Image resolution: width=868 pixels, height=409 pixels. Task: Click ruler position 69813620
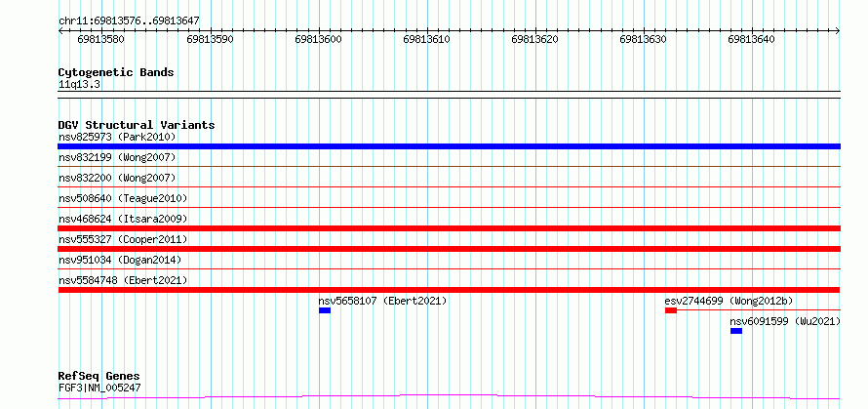point(534,39)
